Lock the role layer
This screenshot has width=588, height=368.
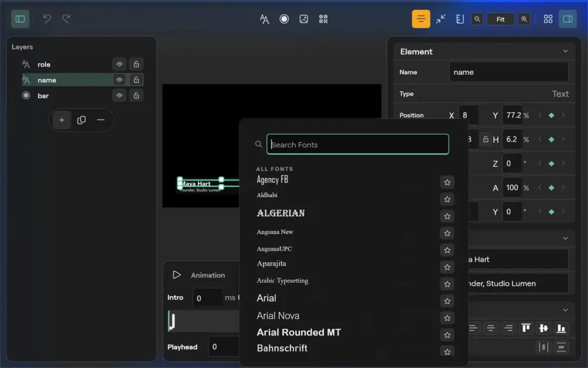tap(136, 64)
